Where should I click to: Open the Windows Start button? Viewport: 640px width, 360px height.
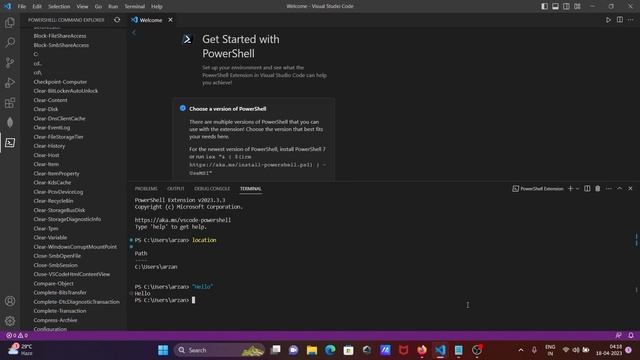(x=163, y=350)
